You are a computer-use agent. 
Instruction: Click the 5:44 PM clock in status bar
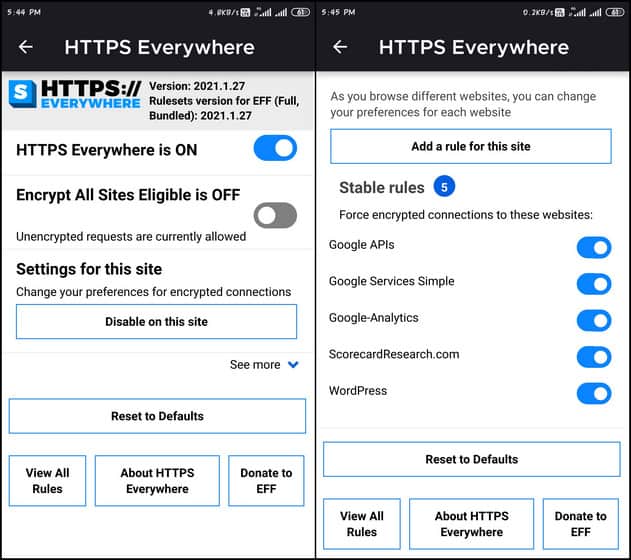click(24, 12)
